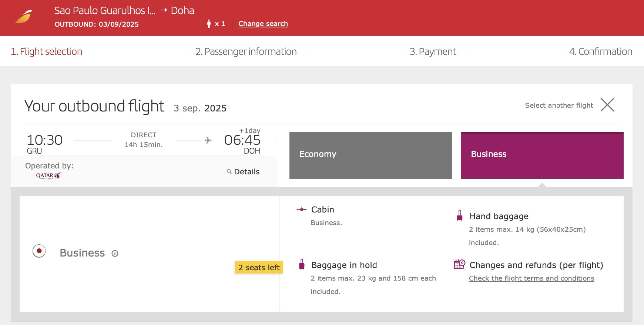The height and width of the screenshot is (325, 644).
Task: Click the Changes and refunds calendar icon
Action: (x=459, y=264)
